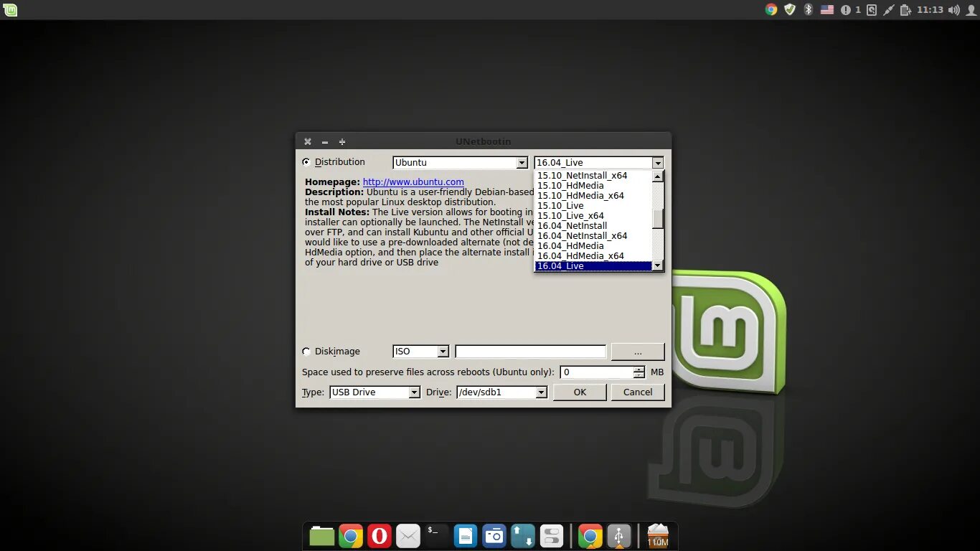980x551 pixels.
Task: Open the 11:13 clock in the panel
Action: tap(930, 9)
